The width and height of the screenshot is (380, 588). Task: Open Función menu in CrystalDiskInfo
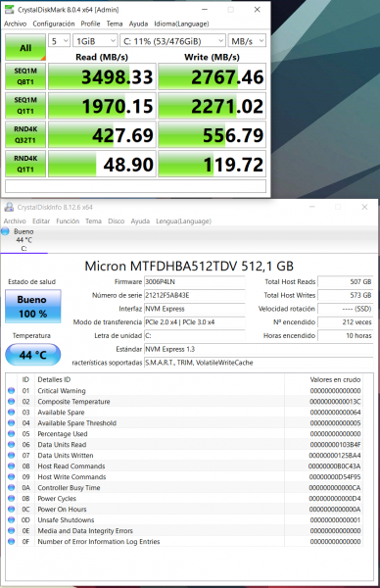[68, 221]
